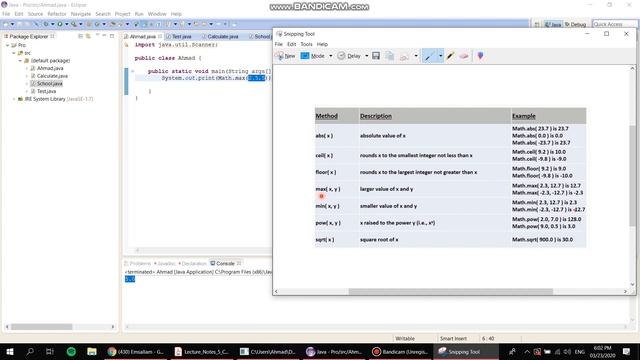Switch to Debug perspective button
This screenshot has height=360, width=640.
pos(576,24)
